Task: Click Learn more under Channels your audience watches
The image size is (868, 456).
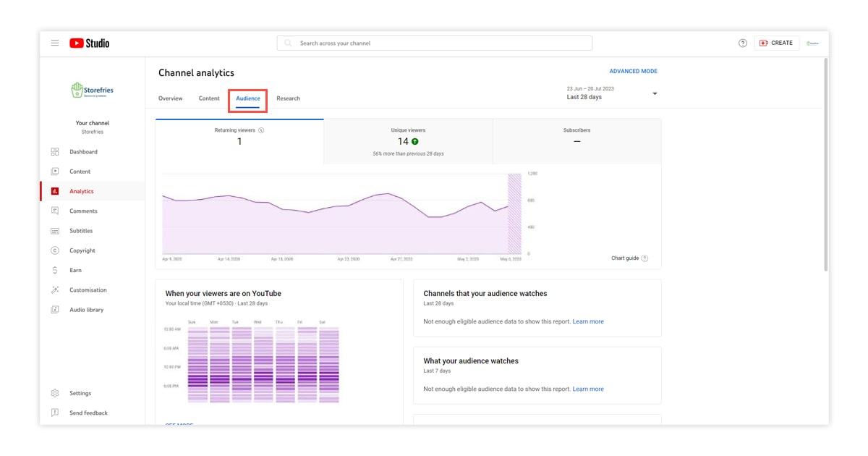Action: click(587, 321)
